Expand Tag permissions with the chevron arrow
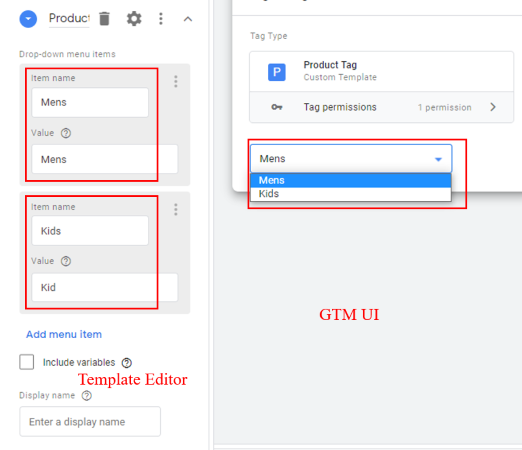The image size is (522, 450). (493, 107)
